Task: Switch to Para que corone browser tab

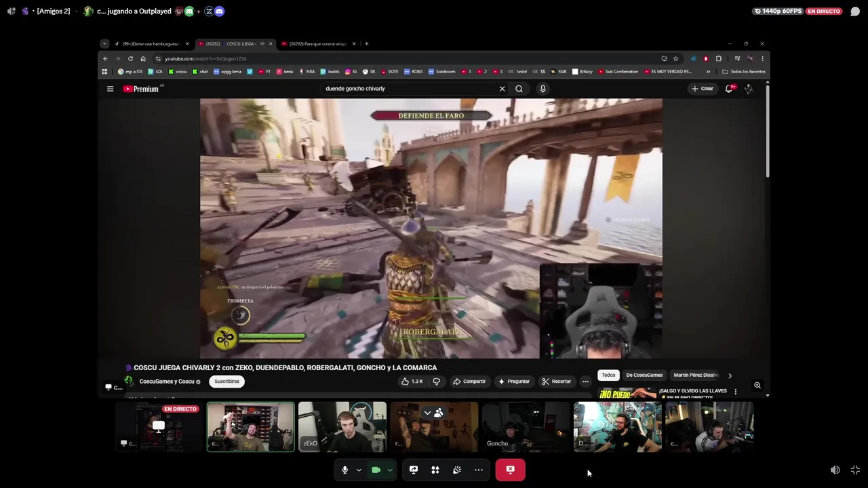Action: 317,44
